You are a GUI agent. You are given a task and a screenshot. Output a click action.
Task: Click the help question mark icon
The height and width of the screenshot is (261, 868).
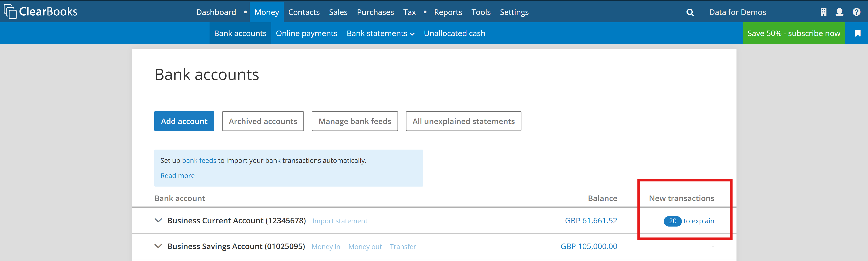coord(856,12)
